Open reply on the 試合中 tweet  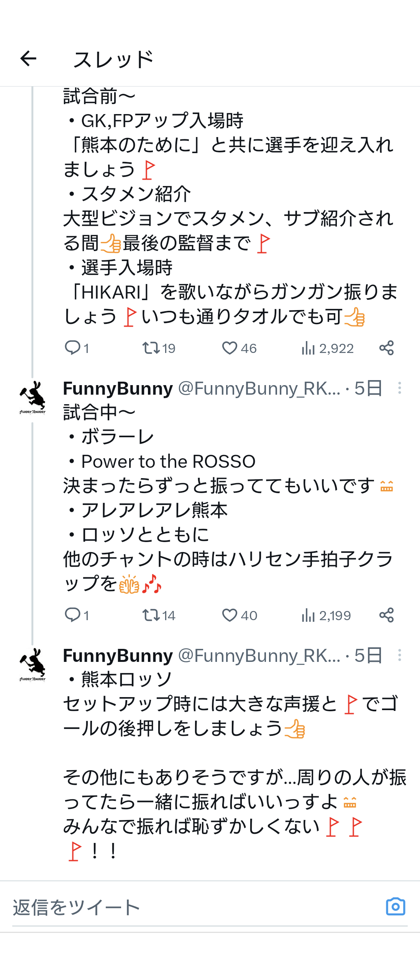(77, 615)
